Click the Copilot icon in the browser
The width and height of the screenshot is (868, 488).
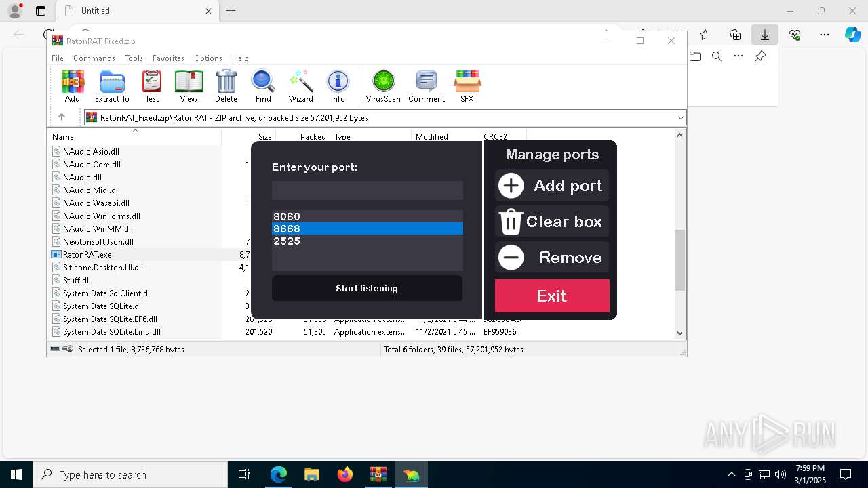coord(852,35)
